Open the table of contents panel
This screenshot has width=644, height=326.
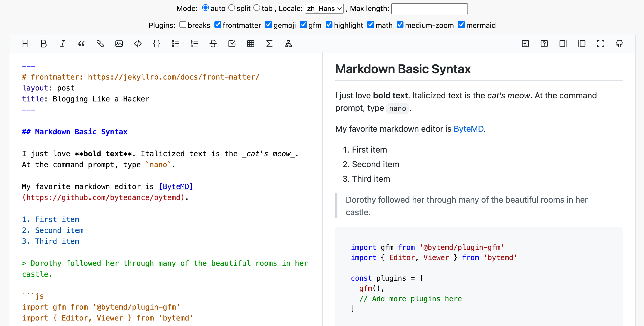pos(525,44)
